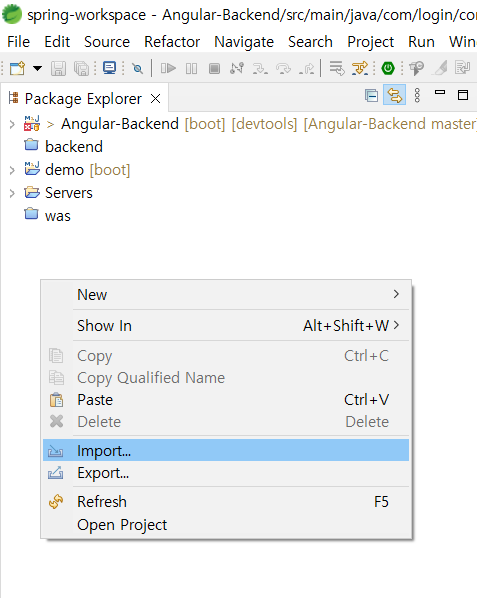The image size is (477, 598).
Task: Open the Console monitor icon in toolbar
Action: pos(110,68)
